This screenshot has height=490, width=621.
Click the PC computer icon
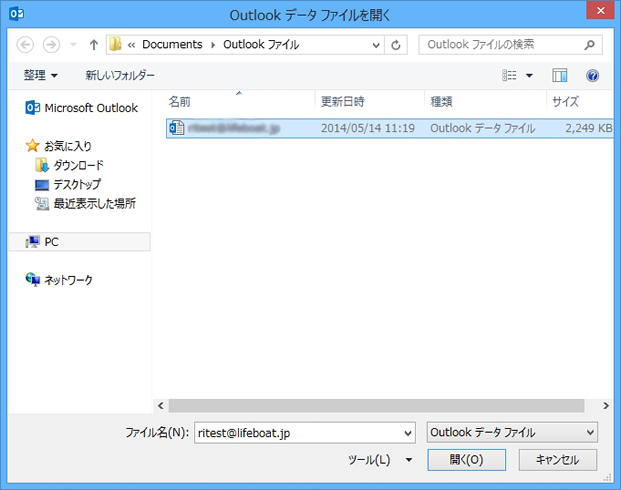click(x=32, y=242)
